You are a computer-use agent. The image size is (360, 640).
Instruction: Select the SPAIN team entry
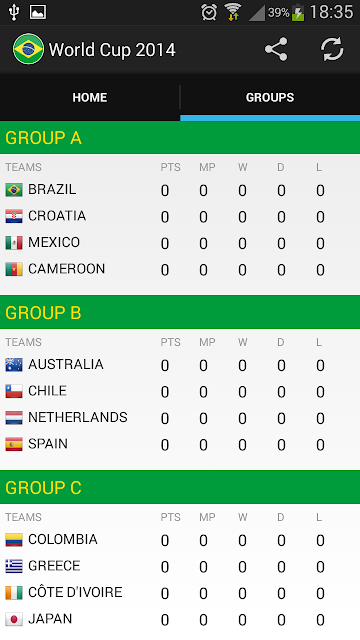pos(180,444)
